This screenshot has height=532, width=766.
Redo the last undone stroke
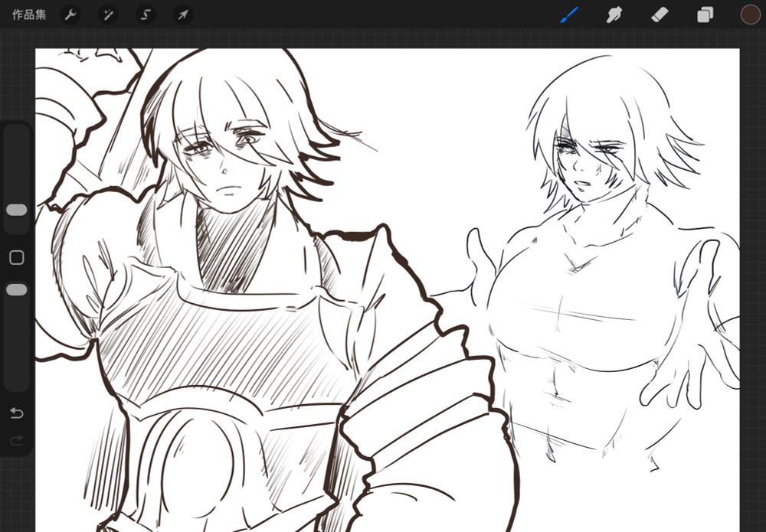tap(17, 441)
